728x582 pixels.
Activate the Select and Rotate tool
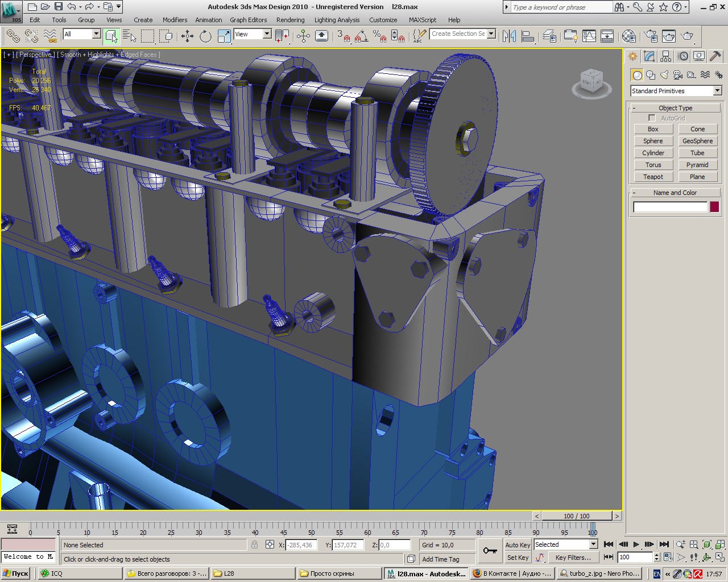pyautogui.click(x=205, y=36)
